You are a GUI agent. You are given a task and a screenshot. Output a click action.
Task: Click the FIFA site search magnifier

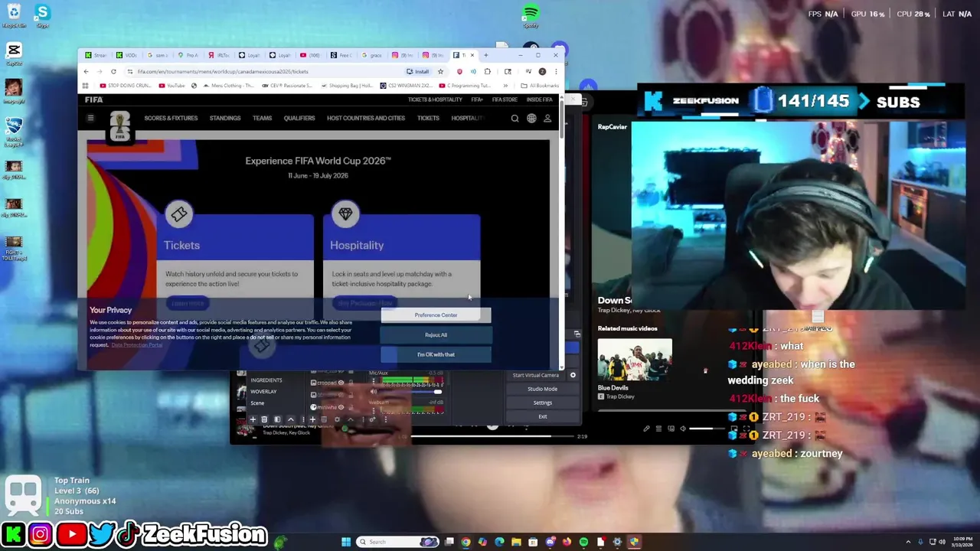pyautogui.click(x=514, y=119)
